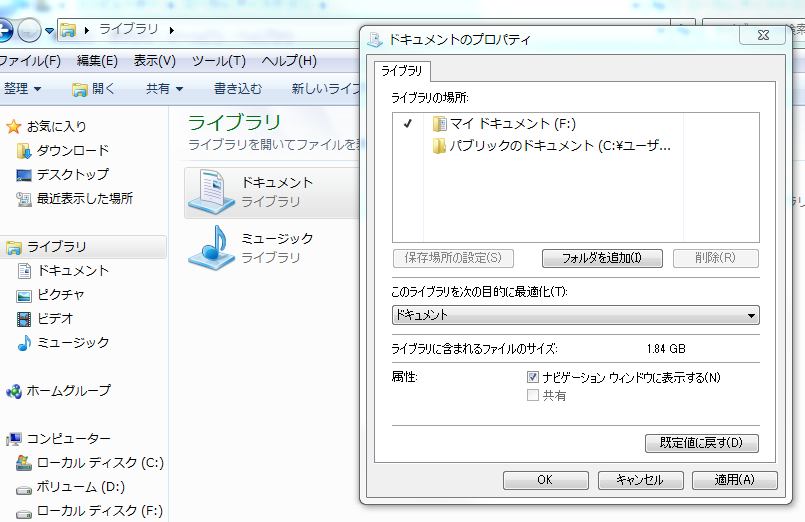Click the ミュージック library name in file list
The height and width of the screenshot is (522, 805).
pos(277,239)
